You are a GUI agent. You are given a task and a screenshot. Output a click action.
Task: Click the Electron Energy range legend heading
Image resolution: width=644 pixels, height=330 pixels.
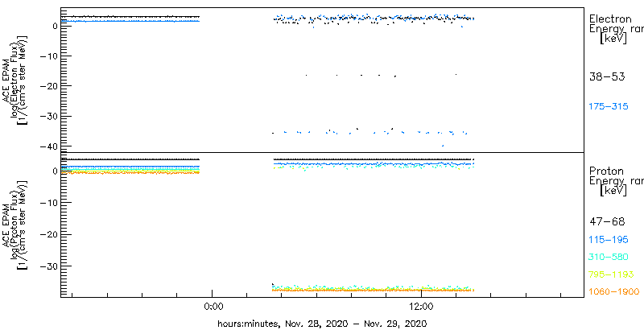(616, 29)
